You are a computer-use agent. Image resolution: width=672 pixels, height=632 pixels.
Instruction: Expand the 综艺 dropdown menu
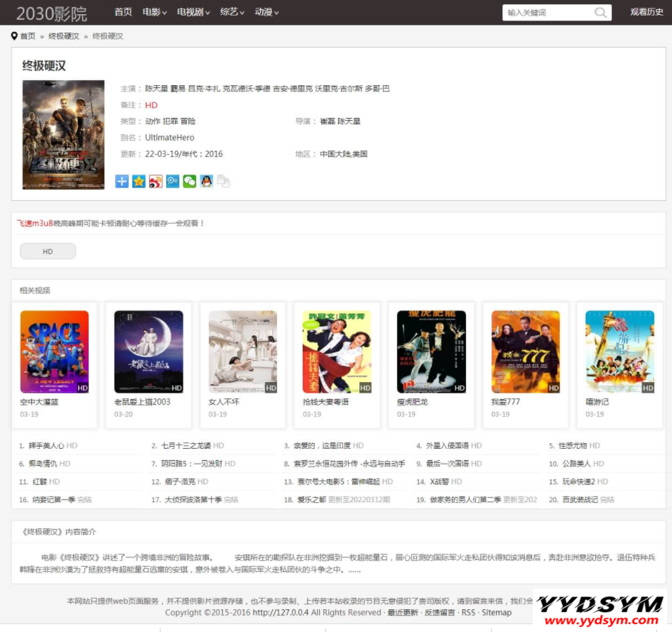pyautogui.click(x=232, y=12)
